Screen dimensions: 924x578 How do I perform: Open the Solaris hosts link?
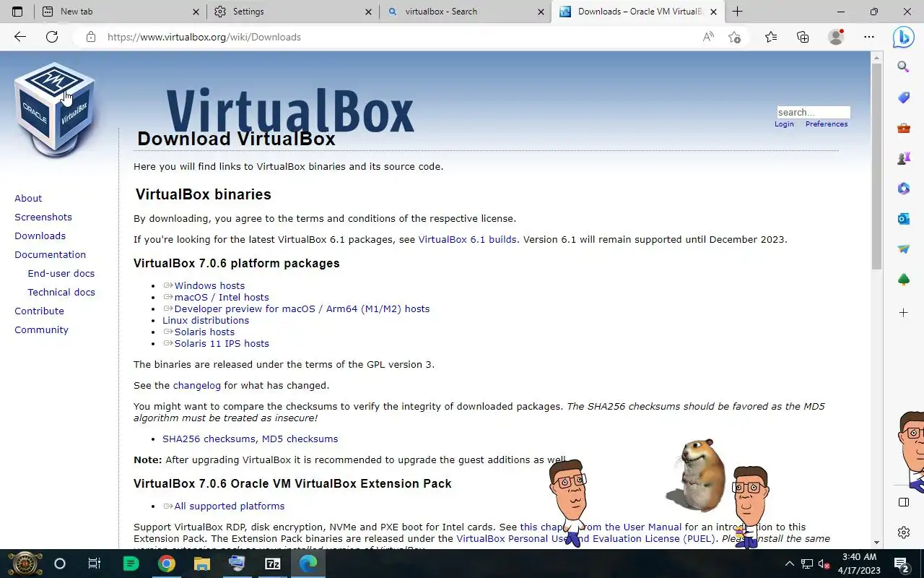click(x=204, y=332)
